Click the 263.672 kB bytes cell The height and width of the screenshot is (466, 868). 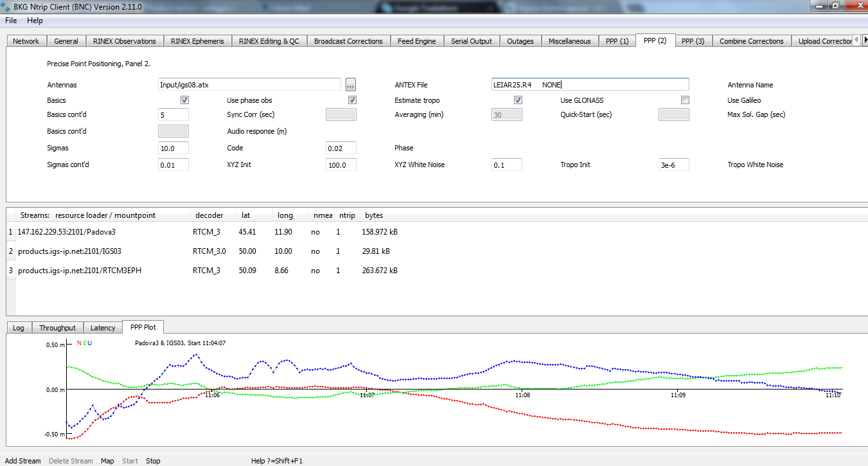(x=380, y=271)
